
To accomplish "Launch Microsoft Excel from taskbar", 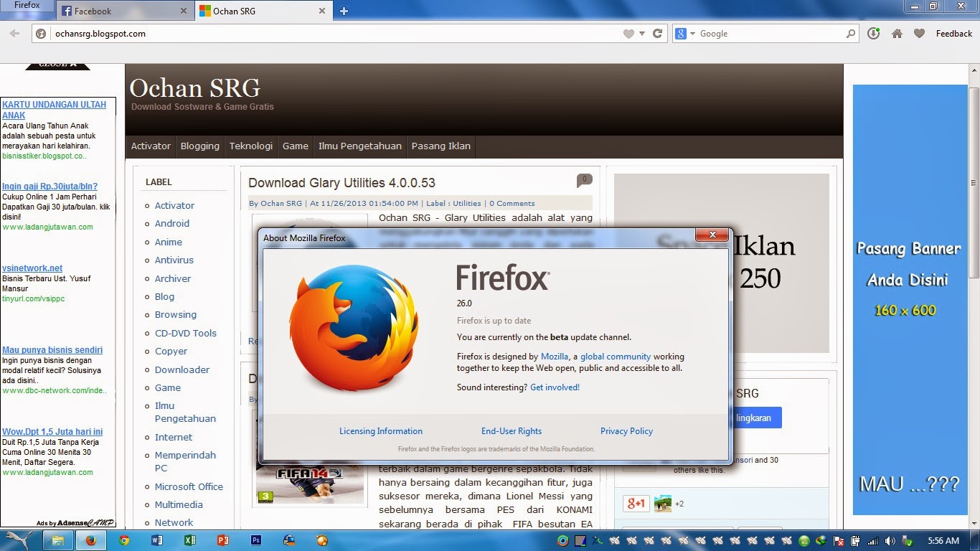I will pos(190,540).
